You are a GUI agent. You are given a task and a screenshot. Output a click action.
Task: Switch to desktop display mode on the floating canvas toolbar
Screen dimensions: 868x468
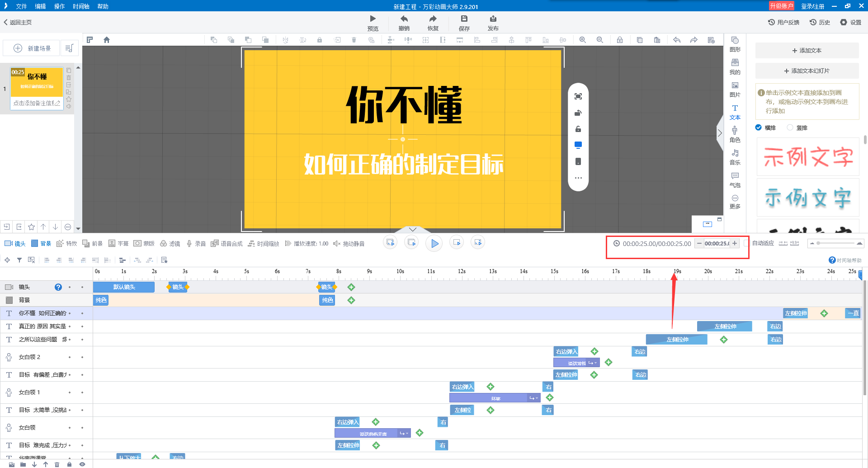[x=578, y=145]
